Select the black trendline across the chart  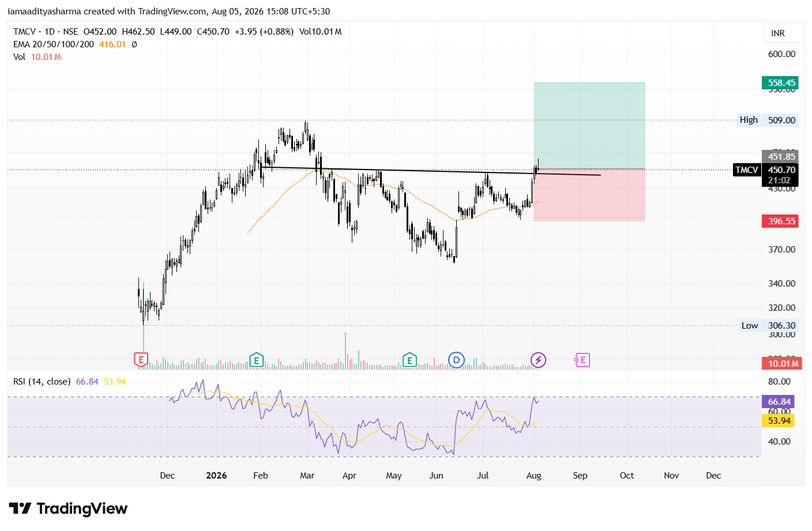tap(430, 171)
